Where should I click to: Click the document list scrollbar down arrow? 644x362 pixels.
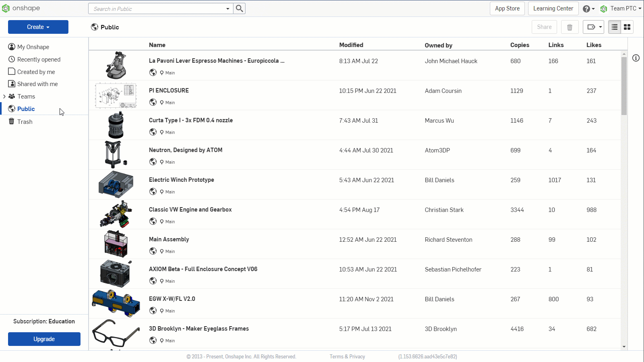[x=624, y=347]
